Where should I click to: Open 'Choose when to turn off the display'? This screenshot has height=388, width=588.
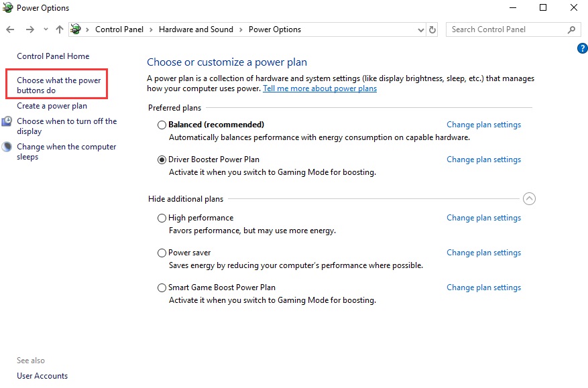tap(67, 126)
